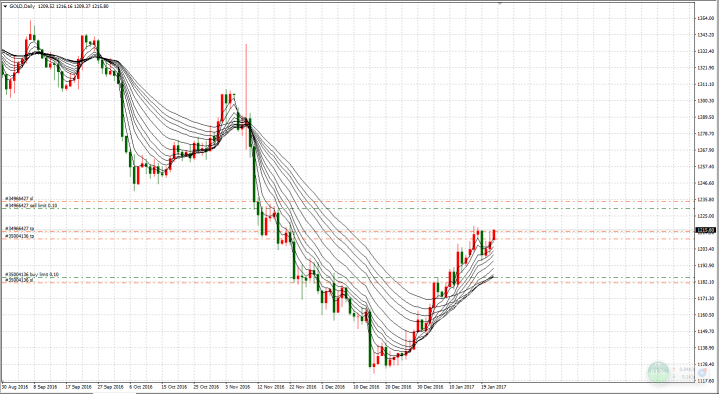Click the 27 Sep 2016 date label
719x394 pixels.
(111, 387)
